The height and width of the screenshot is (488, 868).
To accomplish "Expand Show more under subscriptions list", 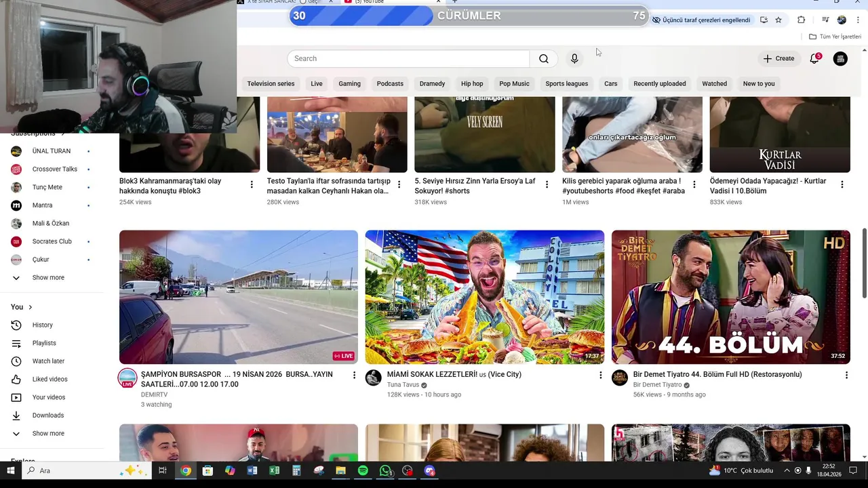I will tap(52, 278).
